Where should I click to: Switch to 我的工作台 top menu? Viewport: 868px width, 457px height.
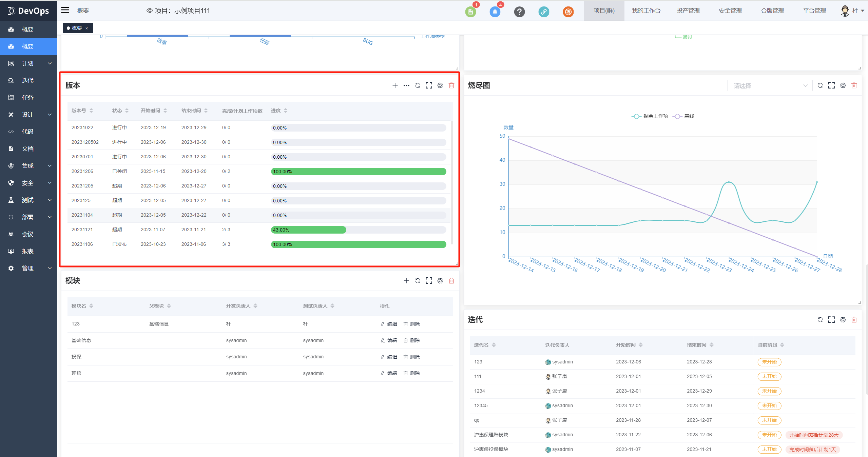pyautogui.click(x=646, y=11)
